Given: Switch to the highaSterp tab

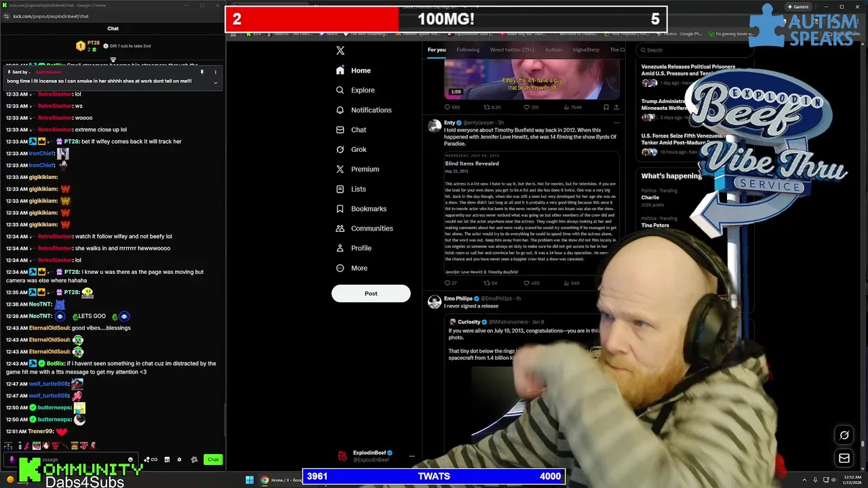Looking at the screenshot, I should tap(586, 49).
